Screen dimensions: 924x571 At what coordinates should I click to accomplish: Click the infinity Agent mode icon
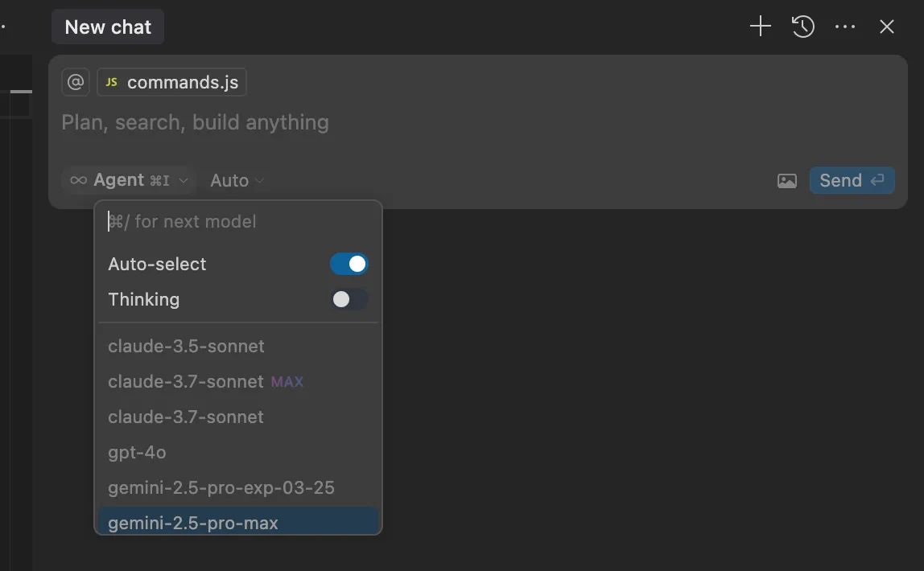(78, 180)
